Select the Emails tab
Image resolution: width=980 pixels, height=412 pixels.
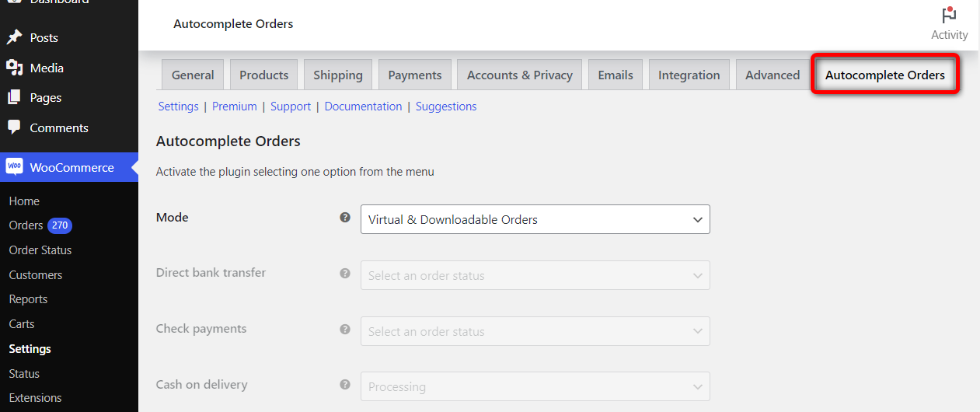(616, 75)
